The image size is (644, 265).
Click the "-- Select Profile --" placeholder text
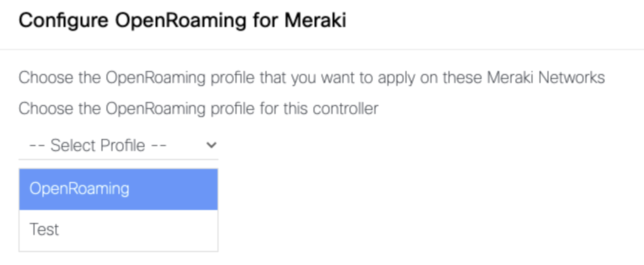pos(98,145)
